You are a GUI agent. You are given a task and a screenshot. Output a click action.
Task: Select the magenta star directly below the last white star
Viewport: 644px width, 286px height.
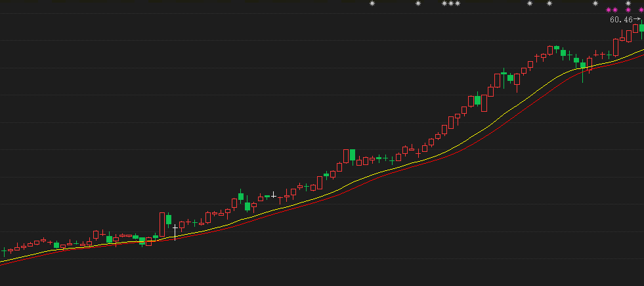pos(628,10)
